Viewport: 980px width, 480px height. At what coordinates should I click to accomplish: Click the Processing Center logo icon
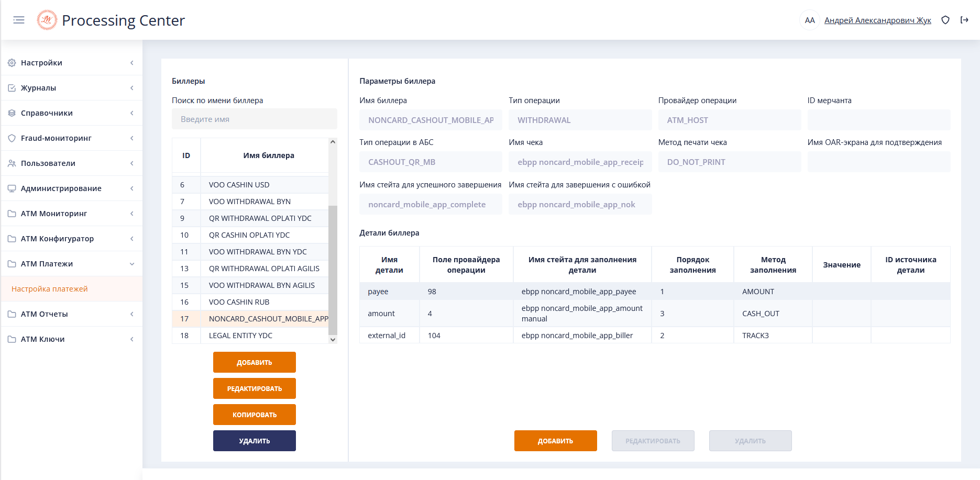(47, 20)
